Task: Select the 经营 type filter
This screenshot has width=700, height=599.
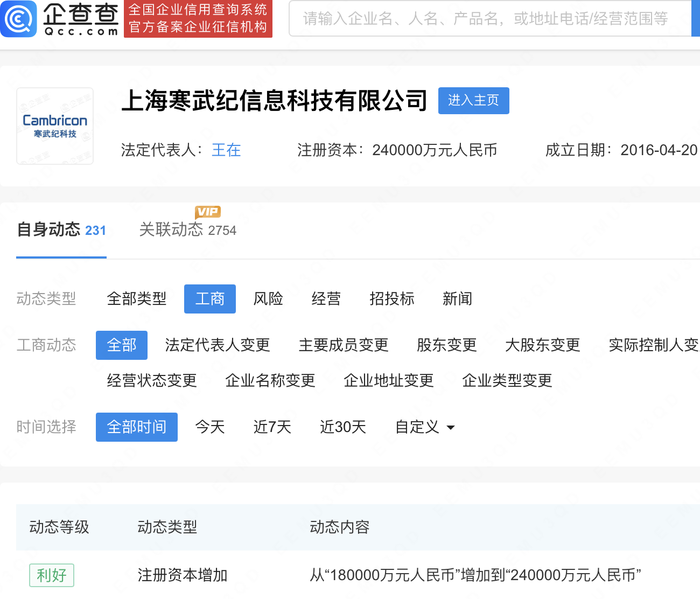Action: click(326, 299)
